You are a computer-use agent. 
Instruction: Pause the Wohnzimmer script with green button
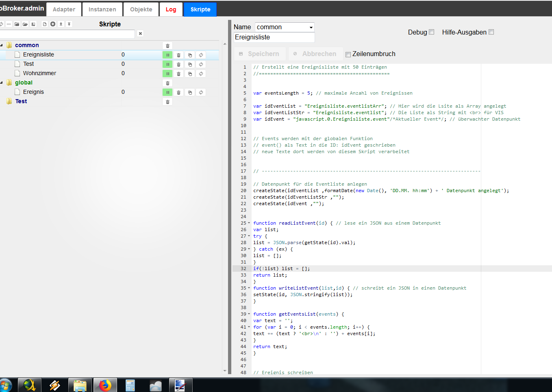[x=167, y=74]
